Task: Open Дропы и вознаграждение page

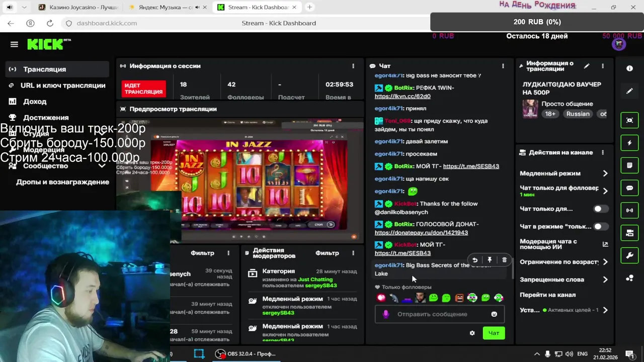Action: 62,182
